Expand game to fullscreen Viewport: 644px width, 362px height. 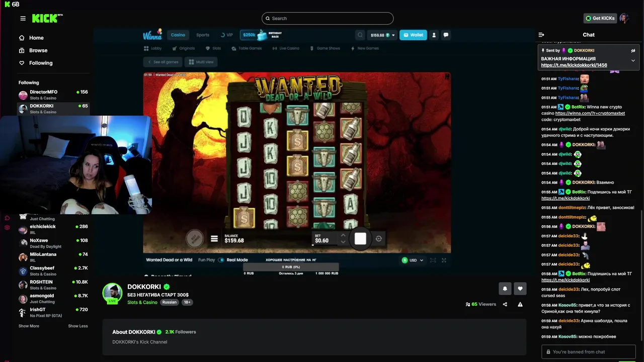pyautogui.click(x=444, y=260)
